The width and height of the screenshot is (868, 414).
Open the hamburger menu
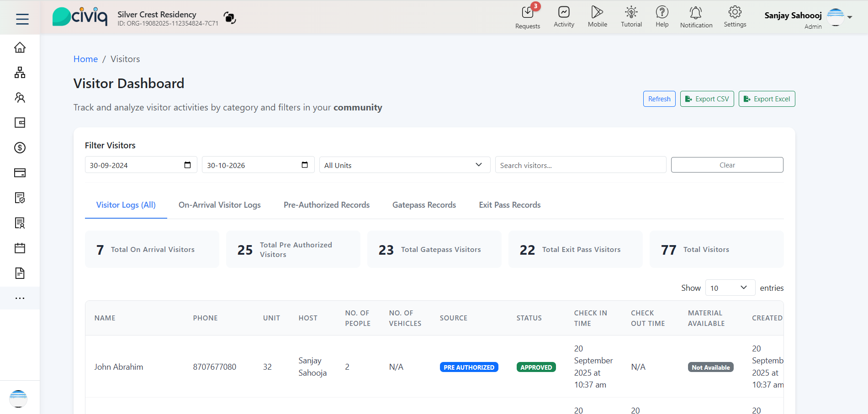[22, 19]
